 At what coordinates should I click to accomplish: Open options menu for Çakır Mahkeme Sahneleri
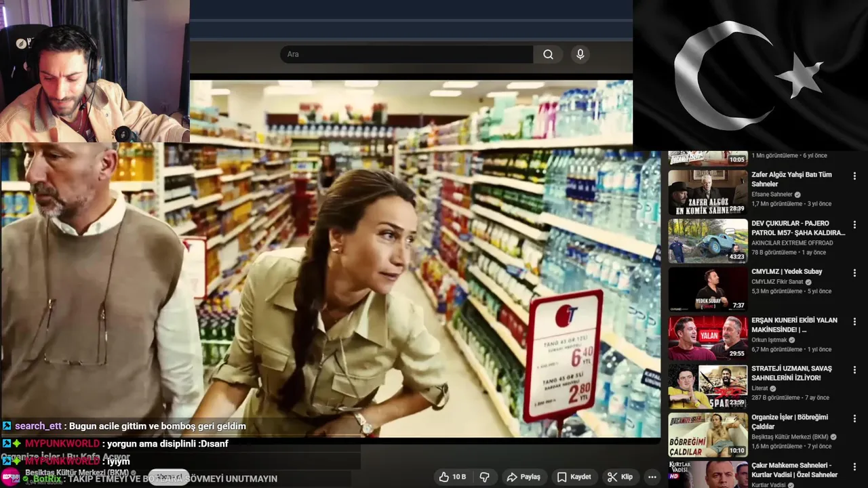(854, 467)
